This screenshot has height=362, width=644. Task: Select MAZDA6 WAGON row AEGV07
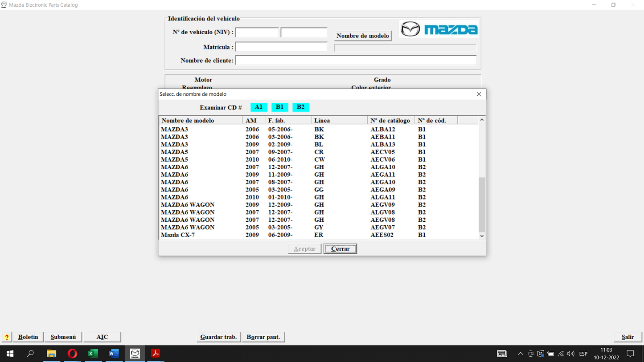pyautogui.click(x=319, y=228)
